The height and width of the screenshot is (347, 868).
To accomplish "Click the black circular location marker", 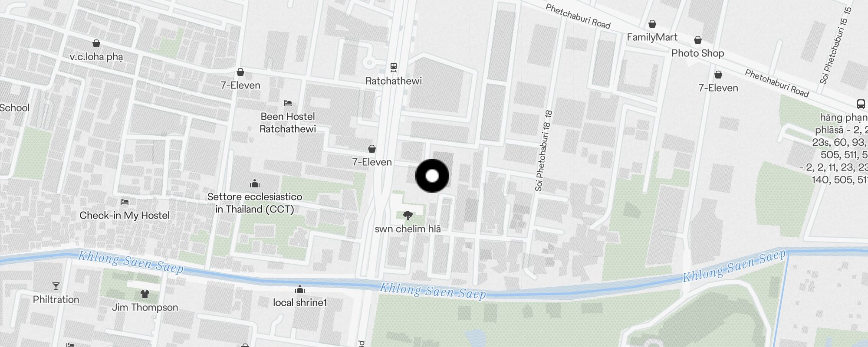I will click(x=432, y=176).
